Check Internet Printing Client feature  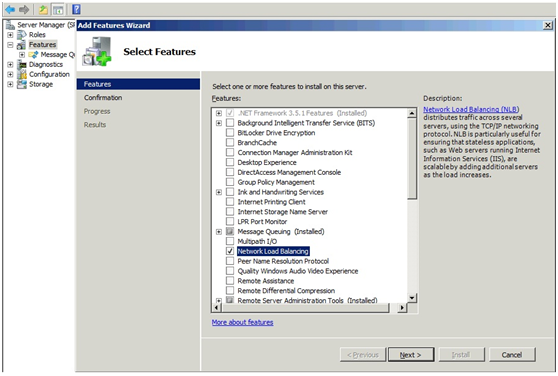click(x=230, y=202)
